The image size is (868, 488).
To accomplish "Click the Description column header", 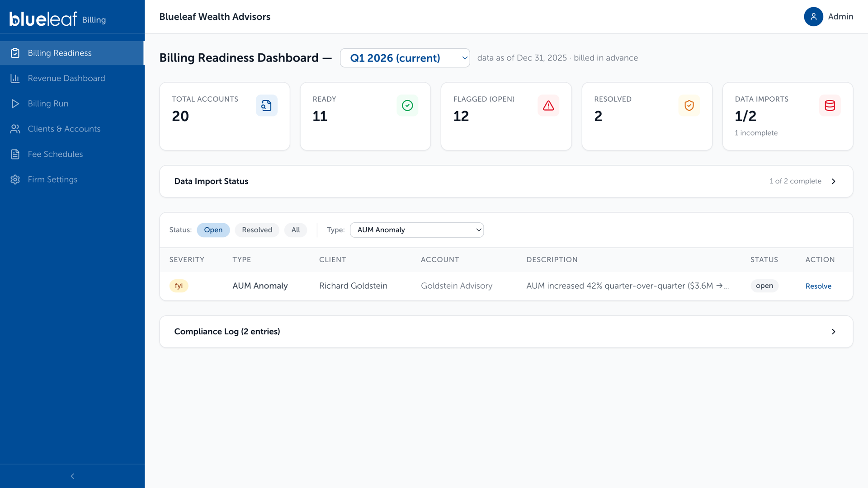I will coord(552,260).
